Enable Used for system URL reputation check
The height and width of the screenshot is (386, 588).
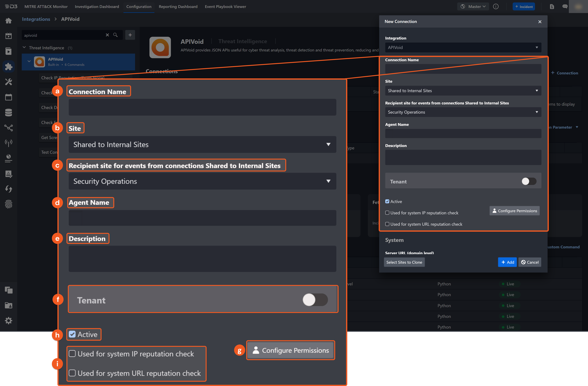[x=387, y=224]
